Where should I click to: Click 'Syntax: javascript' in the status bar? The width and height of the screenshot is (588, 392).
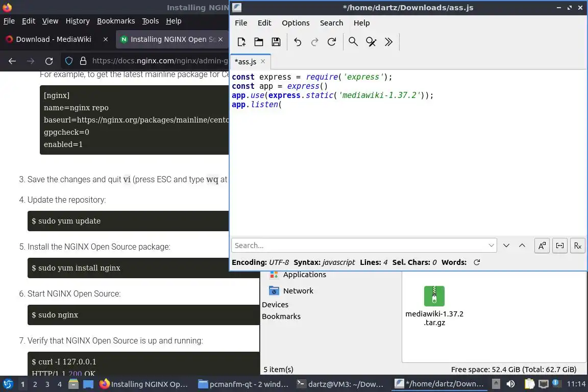click(324, 262)
